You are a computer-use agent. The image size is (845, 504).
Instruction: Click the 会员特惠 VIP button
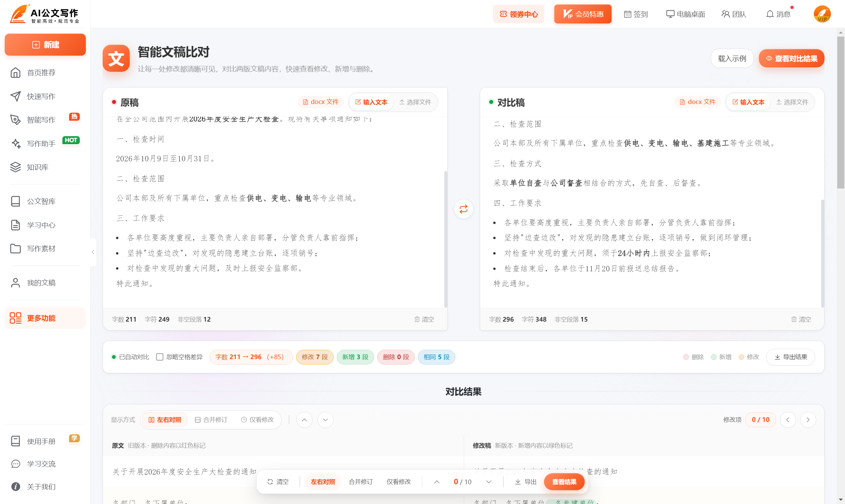(583, 14)
